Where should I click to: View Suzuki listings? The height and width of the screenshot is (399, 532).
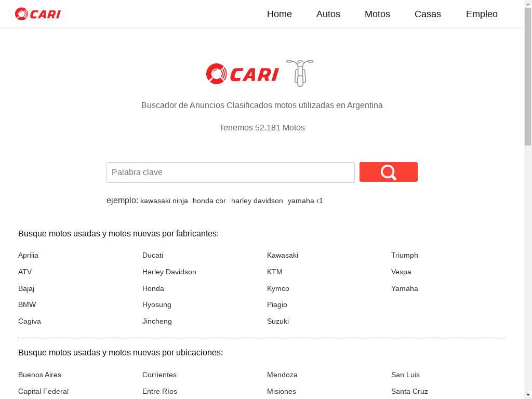tap(278, 321)
